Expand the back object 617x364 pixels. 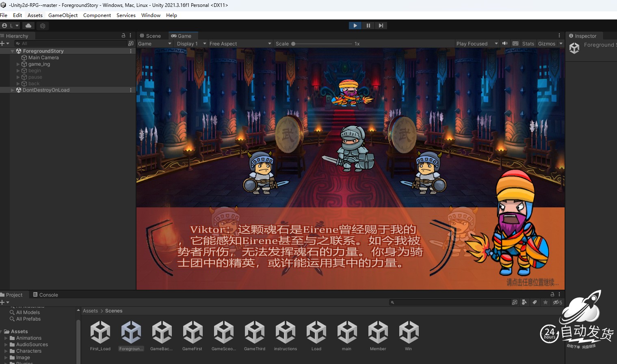click(x=18, y=84)
